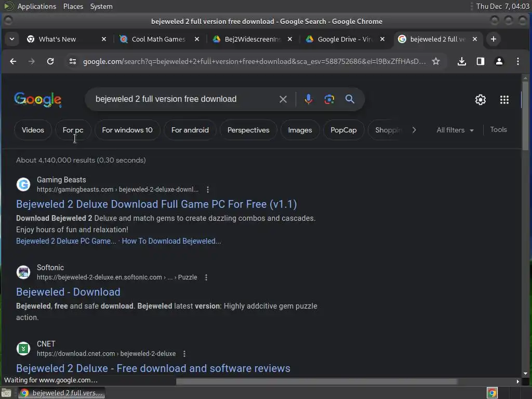Reload the current page
532x399 pixels.
(50, 61)
